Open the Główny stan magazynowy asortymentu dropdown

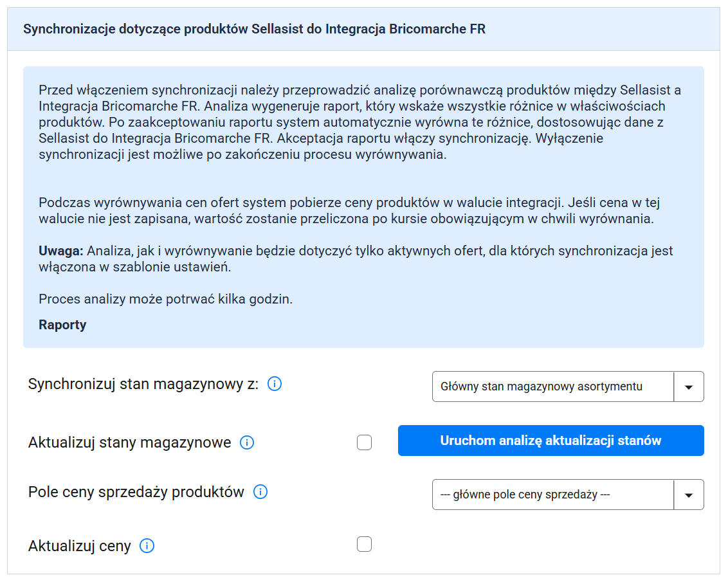(x=552, y=386)
